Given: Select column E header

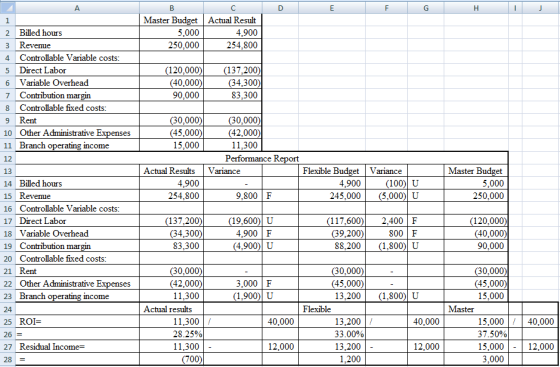Looking at the screenshot, I should tap(332, 7).
